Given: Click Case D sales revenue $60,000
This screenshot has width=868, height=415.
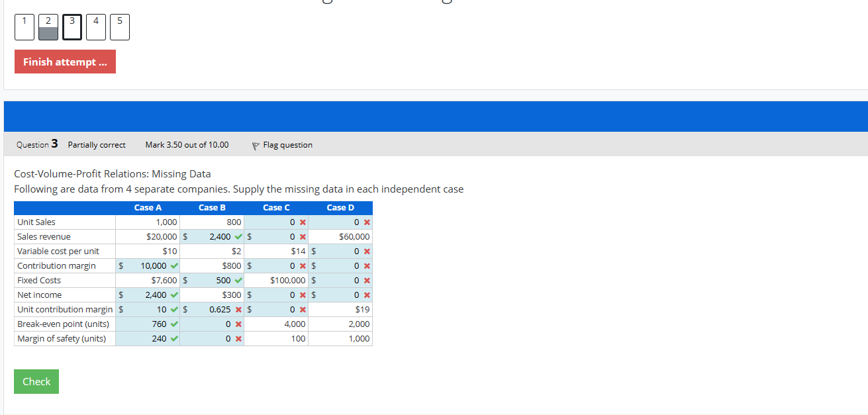Looking at the screenshot, I should coord(354,236).
